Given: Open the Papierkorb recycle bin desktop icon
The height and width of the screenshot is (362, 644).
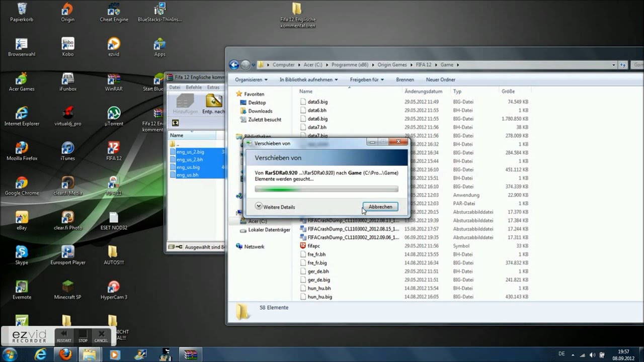Looking at the screenshot, I should click(x=22, y=13).
